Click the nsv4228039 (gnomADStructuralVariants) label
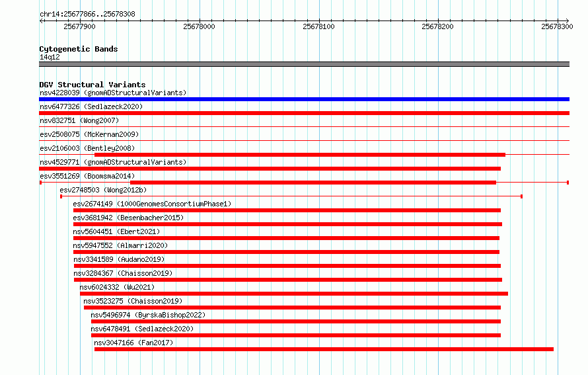588x375 pixels. pos(113,93)
